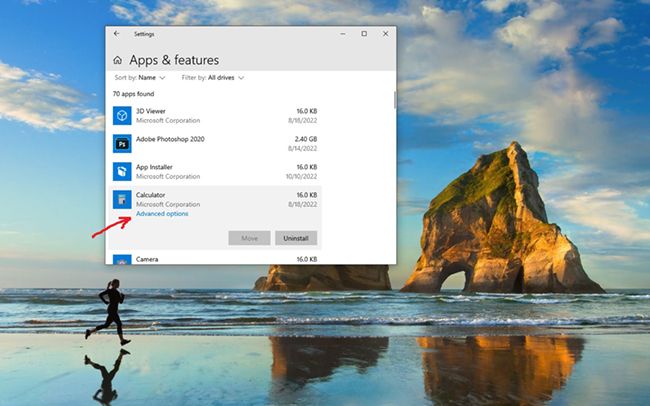Screen dimensions: 650x406
Task: Open the Sort by Name dropdown
Action: (x=140, y=78)
